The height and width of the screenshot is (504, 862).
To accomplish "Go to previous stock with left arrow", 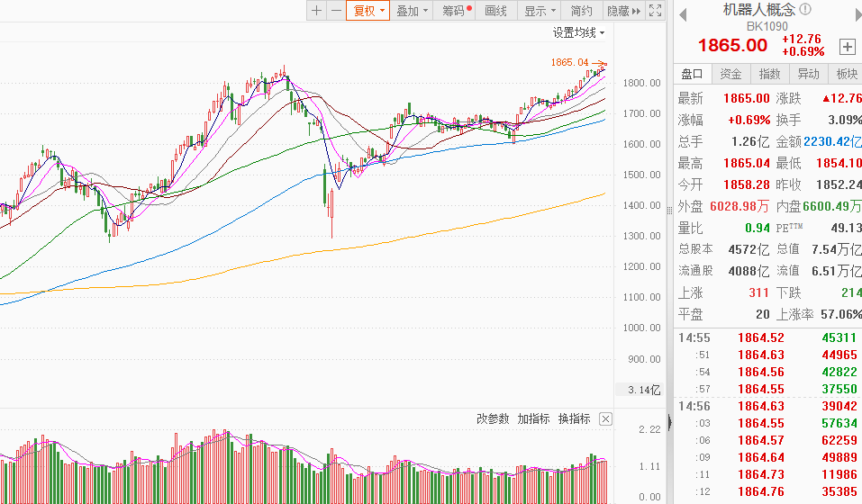I will click(683, 13).
